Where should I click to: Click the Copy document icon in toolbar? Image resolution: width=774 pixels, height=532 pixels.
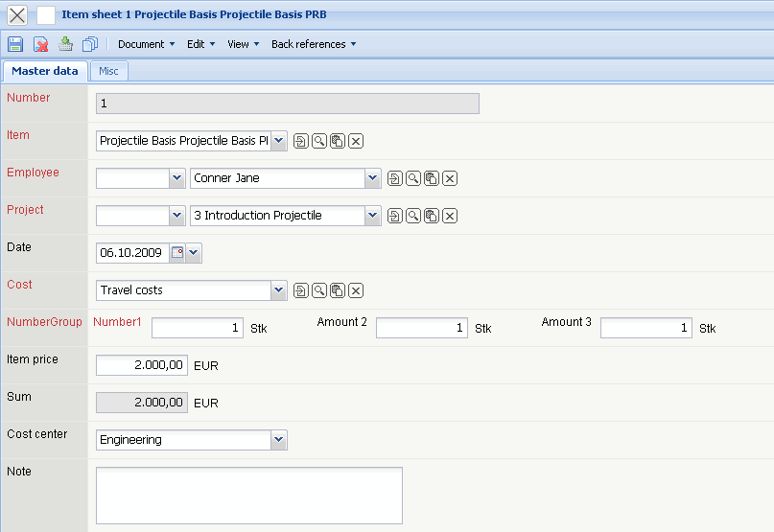(90, 44)
